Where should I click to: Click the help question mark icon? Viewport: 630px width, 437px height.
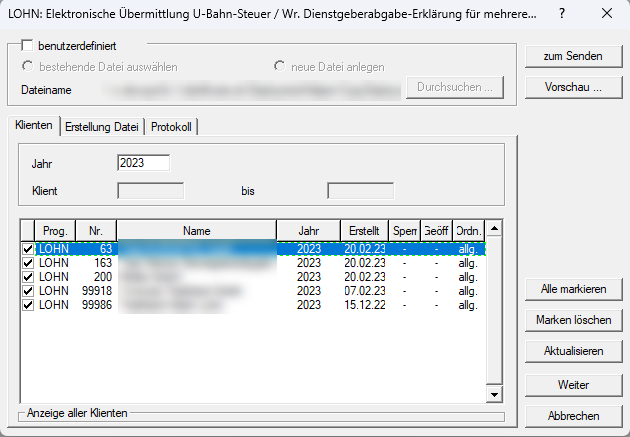tap(562, 15)
